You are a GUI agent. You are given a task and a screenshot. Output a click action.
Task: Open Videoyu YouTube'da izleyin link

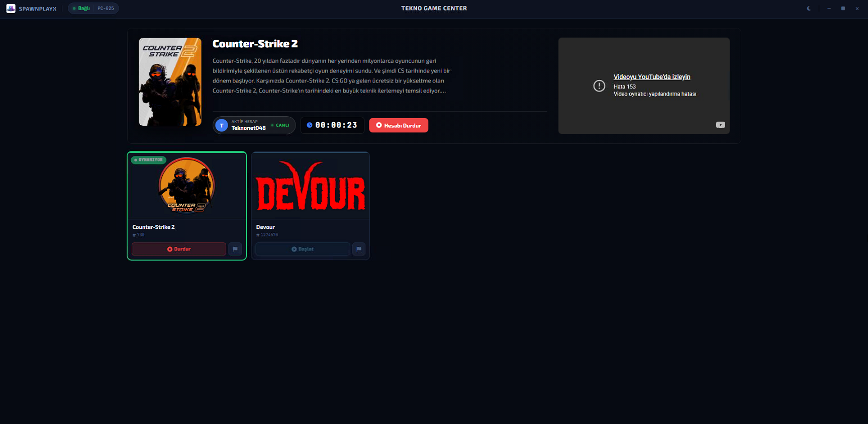click(x=652, y=77)
